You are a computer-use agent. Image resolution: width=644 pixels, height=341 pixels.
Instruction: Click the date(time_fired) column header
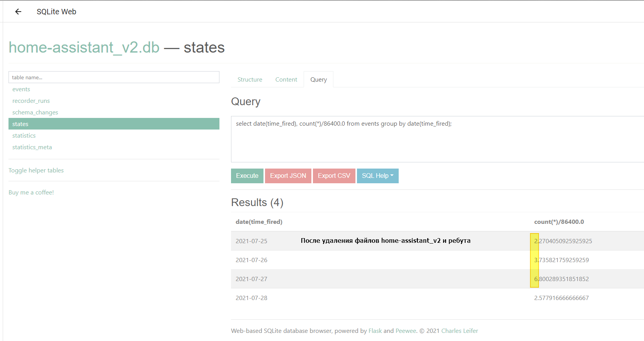(259, 222)
